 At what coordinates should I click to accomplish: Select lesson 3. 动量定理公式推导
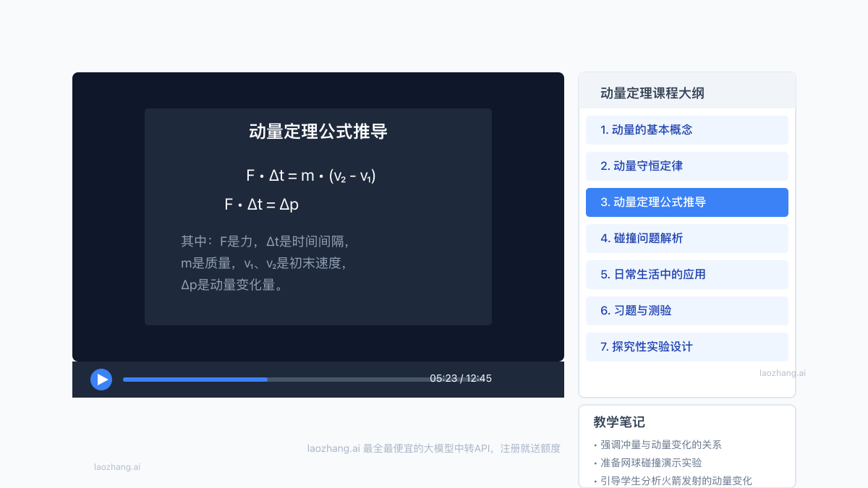coord(687,202)
